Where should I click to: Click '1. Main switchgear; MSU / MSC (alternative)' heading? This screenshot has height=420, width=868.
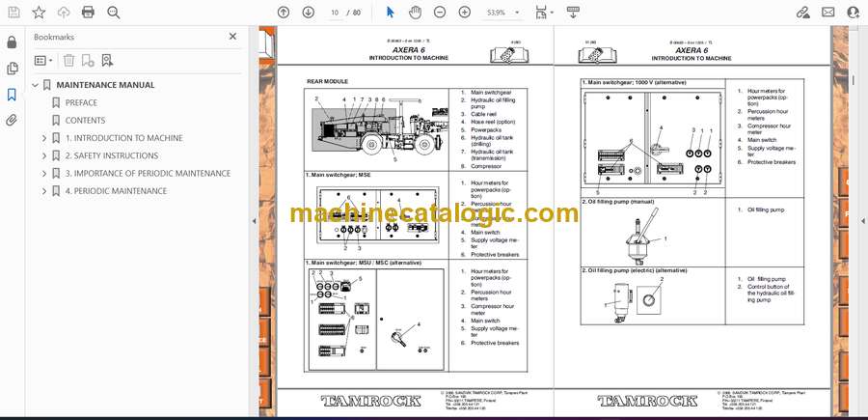[x=364, y=263]
